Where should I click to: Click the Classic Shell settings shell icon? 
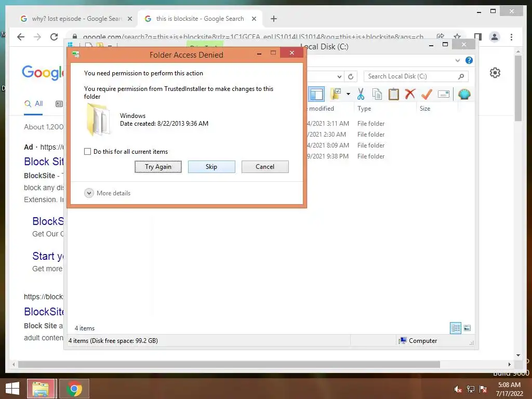tap(464, 94)
